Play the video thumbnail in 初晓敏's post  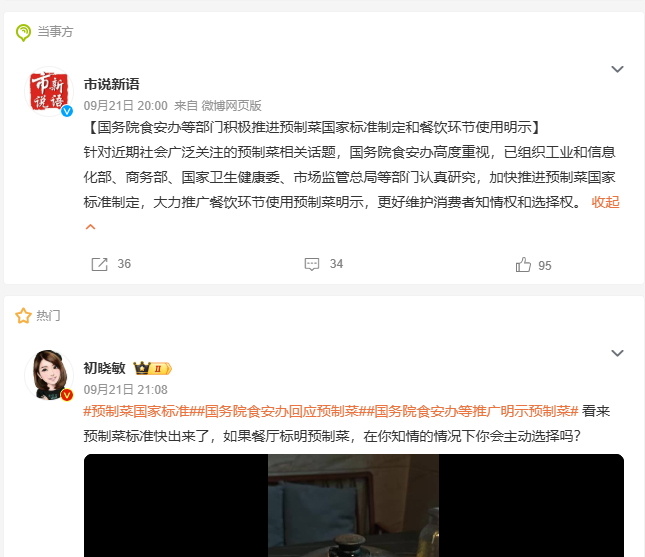[x=354, y=505]
